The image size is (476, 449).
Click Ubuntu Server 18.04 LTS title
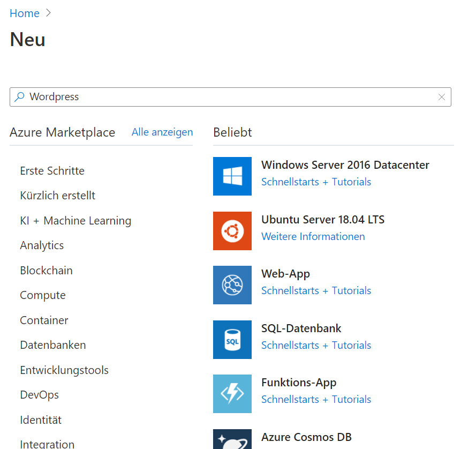click(x=323, y=219)
